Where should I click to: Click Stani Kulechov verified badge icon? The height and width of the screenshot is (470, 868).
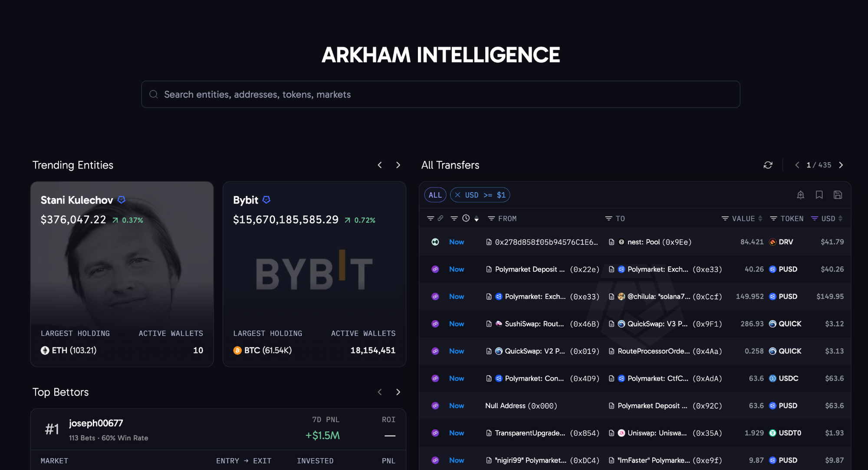click(x=122, y=200)
